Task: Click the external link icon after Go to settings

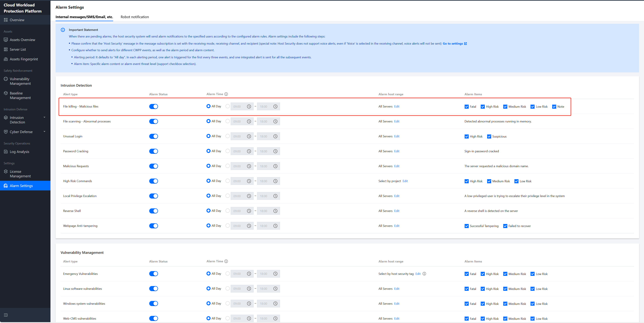Action: [x=465, y=44]
